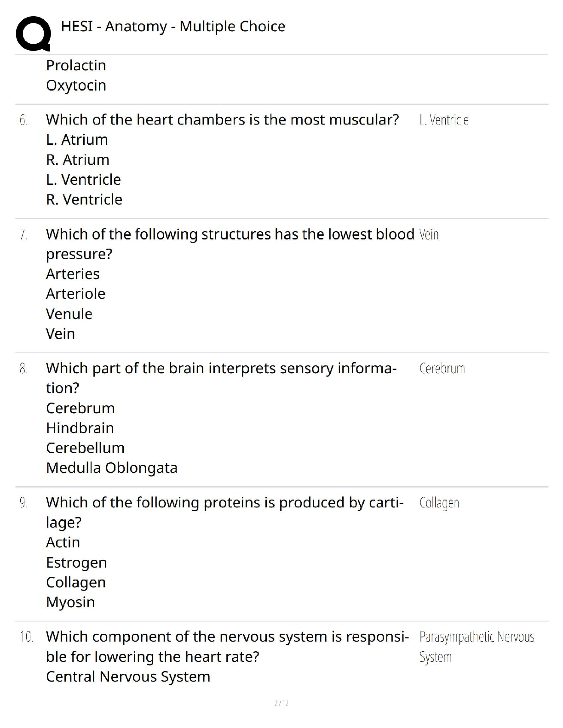Viewport: 563px width, 728px height.
Task: Click the Prolactin option
Action: 76,65
